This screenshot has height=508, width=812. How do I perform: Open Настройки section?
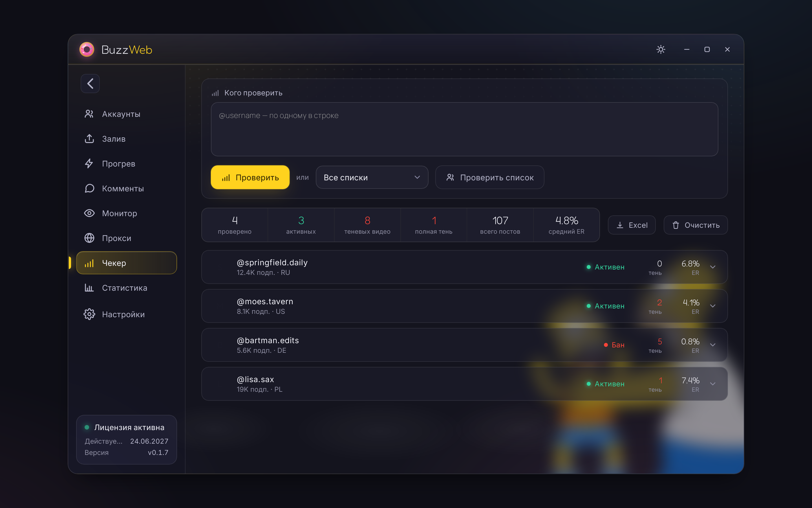(x=127, y=314)
